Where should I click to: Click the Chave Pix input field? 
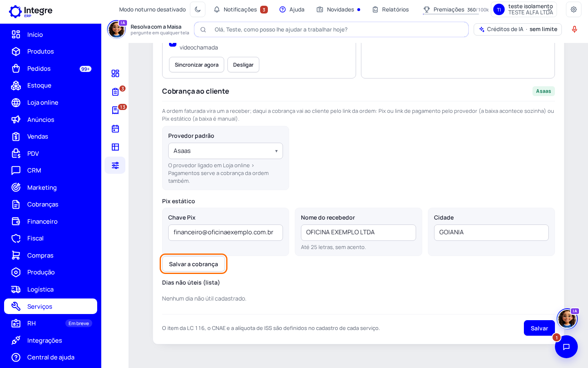coord(225,233)
